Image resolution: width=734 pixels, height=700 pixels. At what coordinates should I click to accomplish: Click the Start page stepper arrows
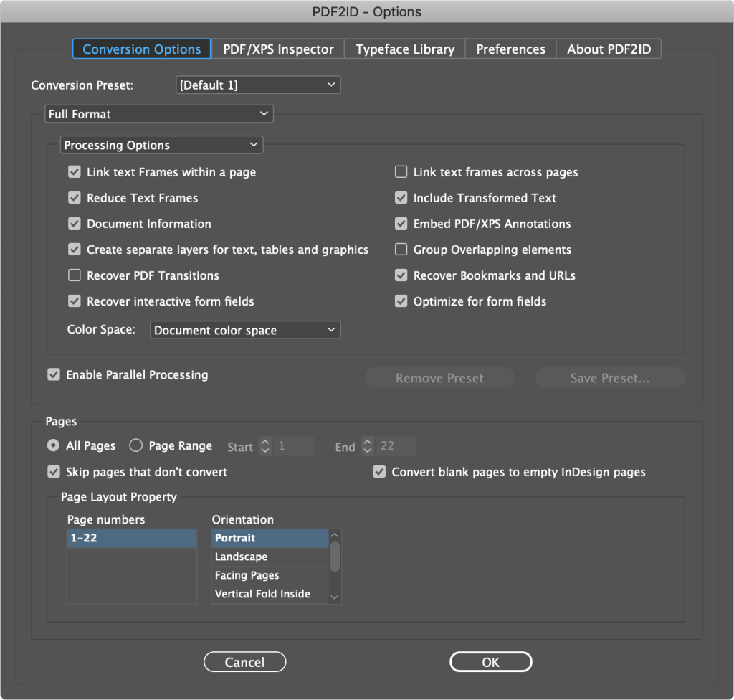(265, 445)
